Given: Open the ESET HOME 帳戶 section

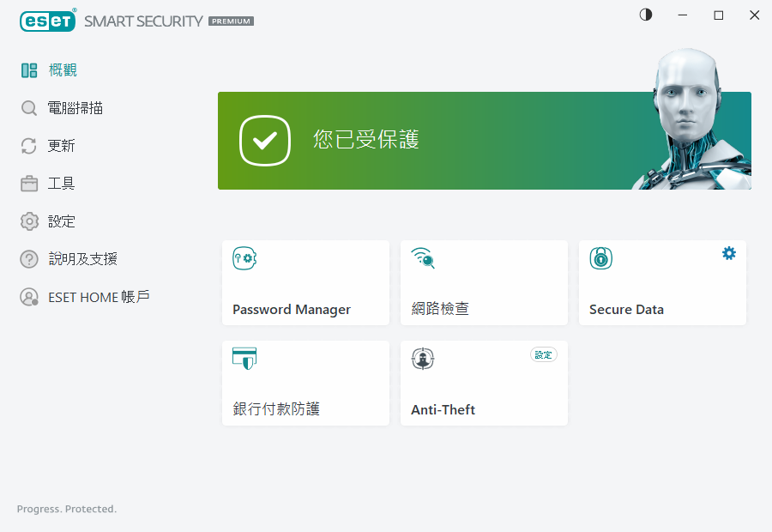Looking at the screenshot, I should [x=84, y=297].
